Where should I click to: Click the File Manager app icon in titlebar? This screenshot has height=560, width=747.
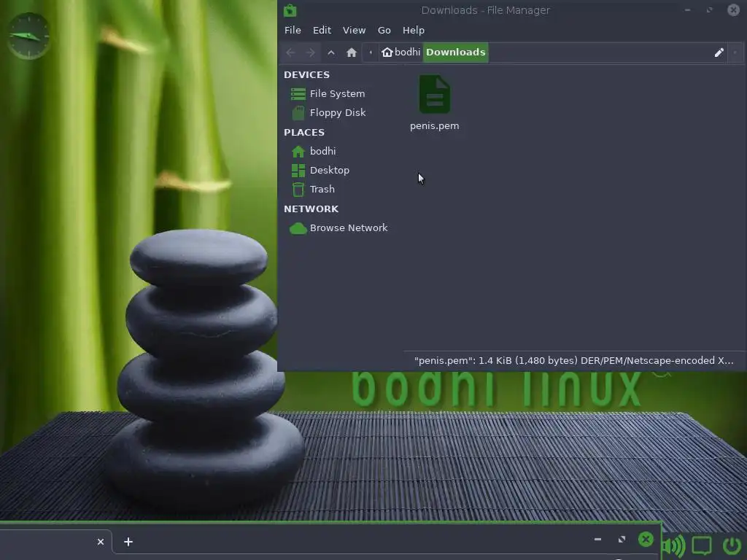[290, 10]
